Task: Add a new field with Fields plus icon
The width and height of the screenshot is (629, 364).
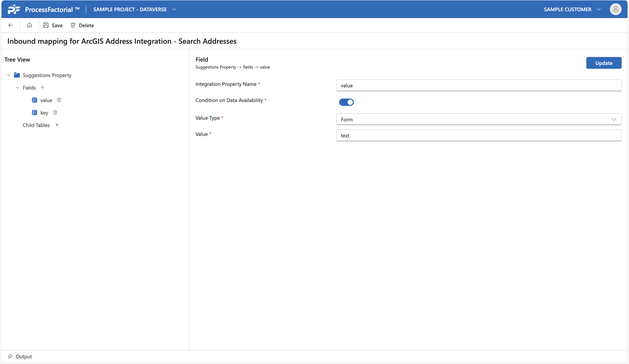Action: [x=42, y=88]
